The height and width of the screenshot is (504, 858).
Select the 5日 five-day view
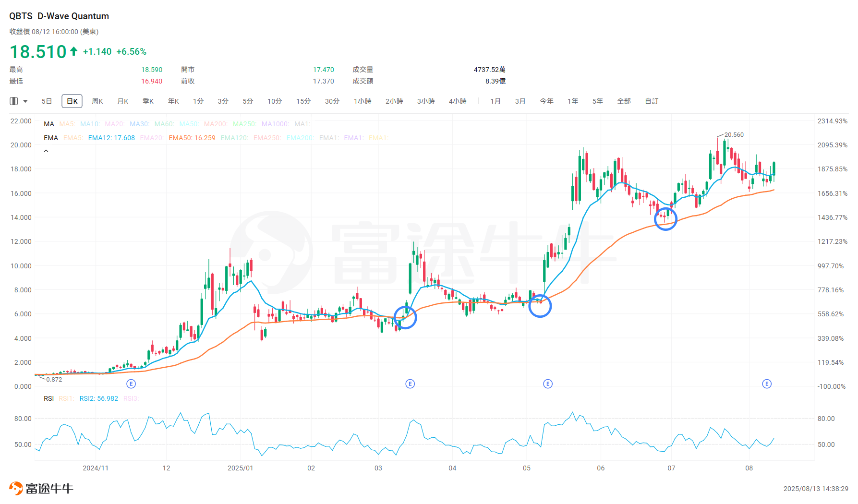pyautogui.click(x=47, y=101)
